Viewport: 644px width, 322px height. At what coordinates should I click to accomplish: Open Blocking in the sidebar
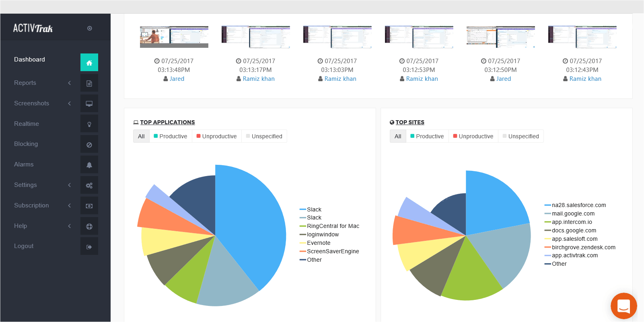point(26,144)
